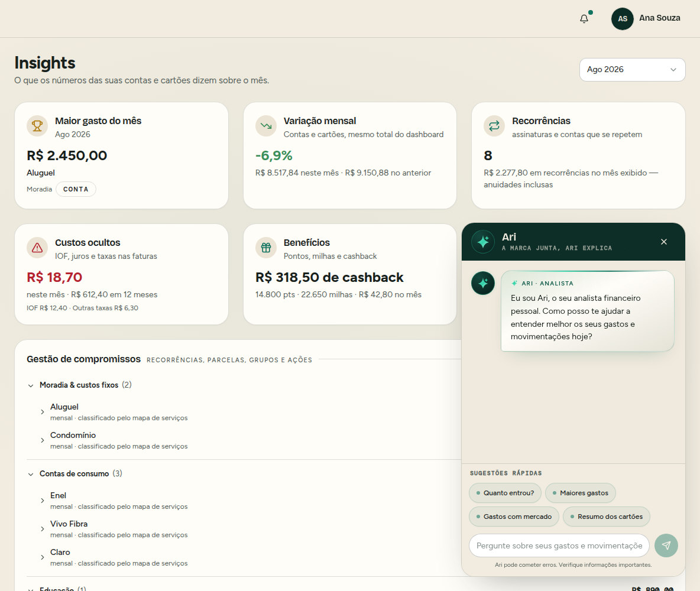Expand the Vivo Fibra commitment row

(43, 529)
